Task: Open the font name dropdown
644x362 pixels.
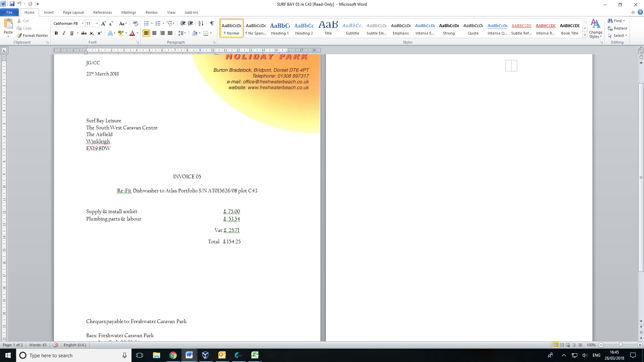Action: pyautogui.click(x=83, y=23)
